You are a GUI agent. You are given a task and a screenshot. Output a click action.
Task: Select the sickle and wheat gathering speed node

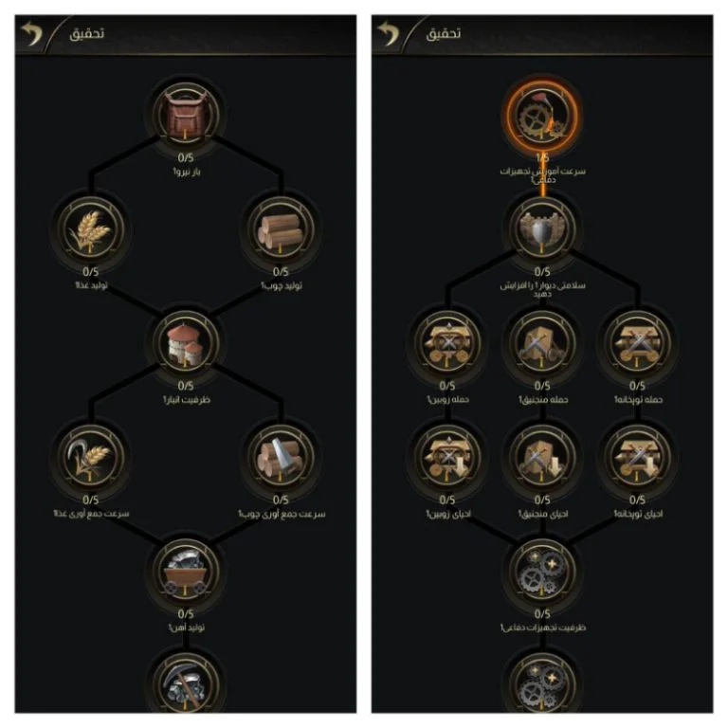[91, 457]
